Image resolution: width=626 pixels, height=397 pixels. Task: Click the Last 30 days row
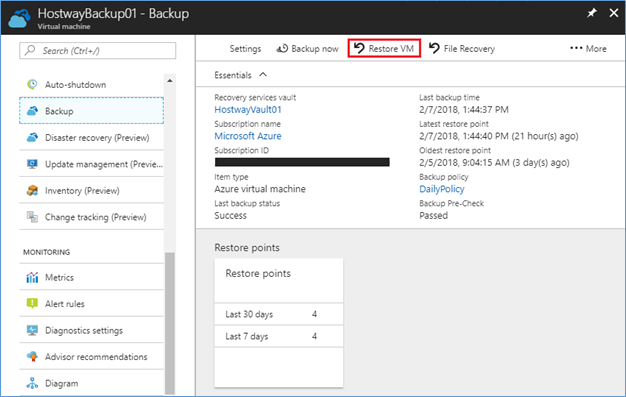pyautogui.click(x=279, y=314)
